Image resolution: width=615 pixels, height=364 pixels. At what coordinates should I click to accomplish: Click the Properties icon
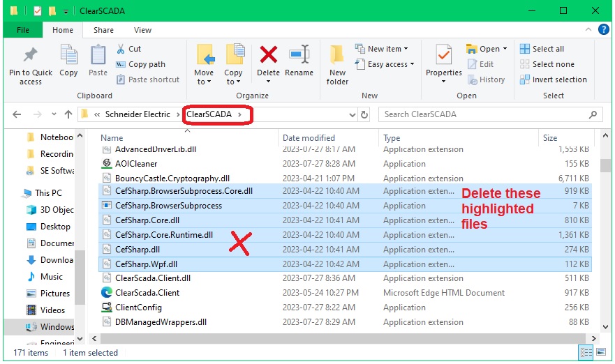click(444, 55)
